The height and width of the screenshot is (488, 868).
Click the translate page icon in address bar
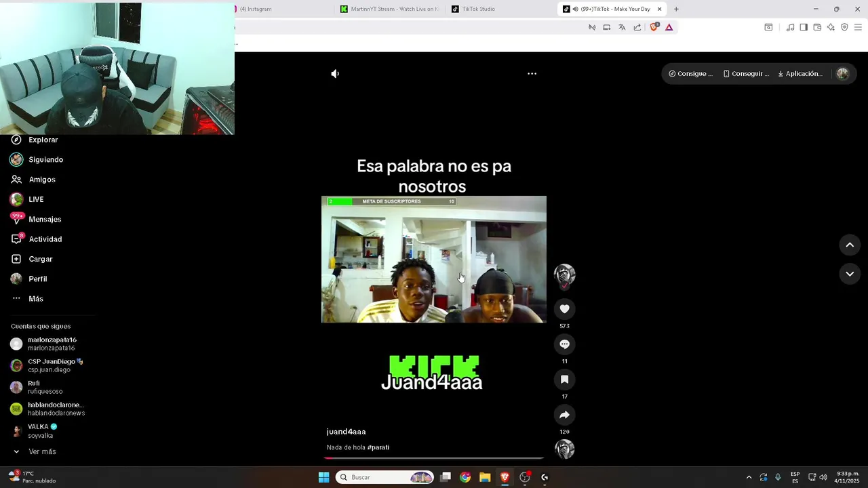click(622, 27)
